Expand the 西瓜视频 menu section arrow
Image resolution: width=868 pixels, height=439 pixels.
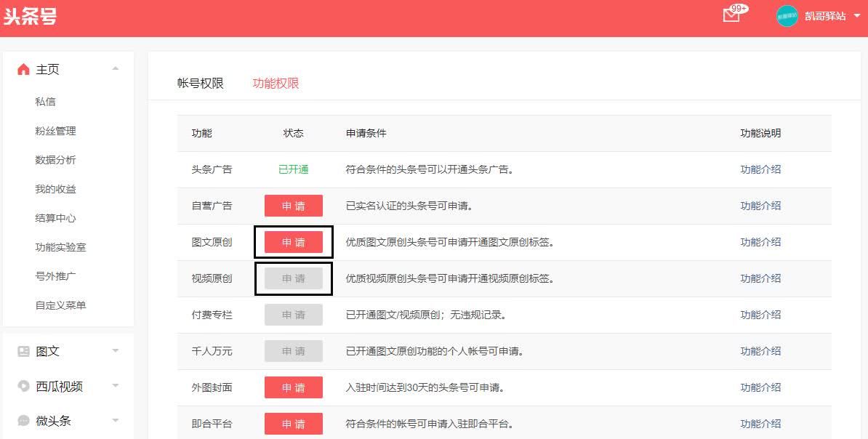[115, 385]
